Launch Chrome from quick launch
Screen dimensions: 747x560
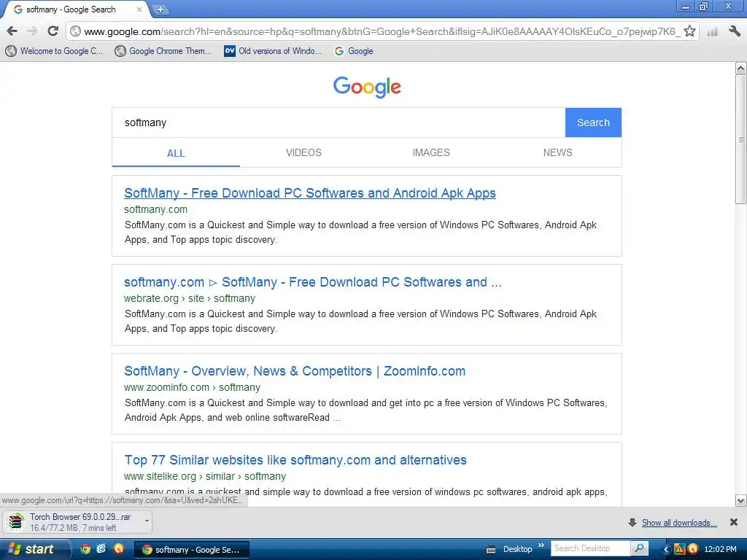click(x=85, y=549)
